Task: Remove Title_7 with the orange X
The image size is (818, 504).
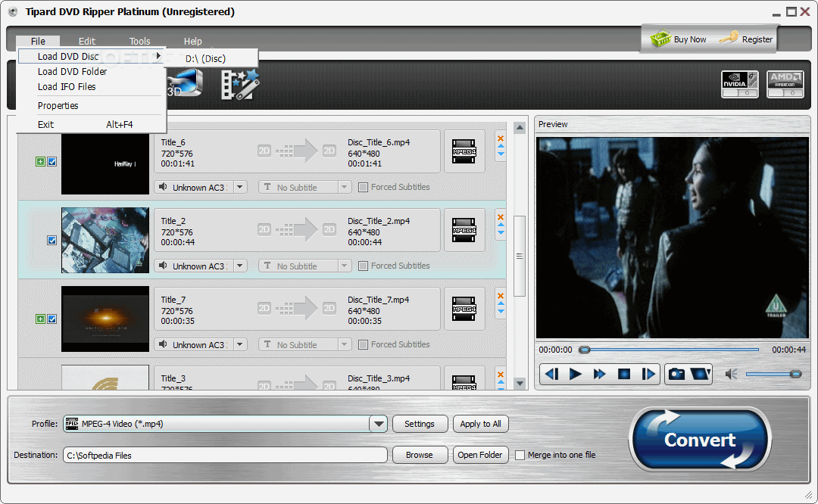Action: 501,296
